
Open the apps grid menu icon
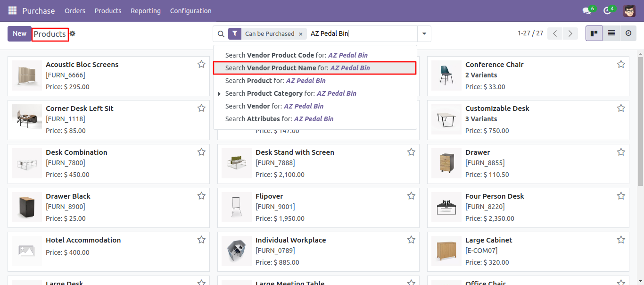point(12,10)
